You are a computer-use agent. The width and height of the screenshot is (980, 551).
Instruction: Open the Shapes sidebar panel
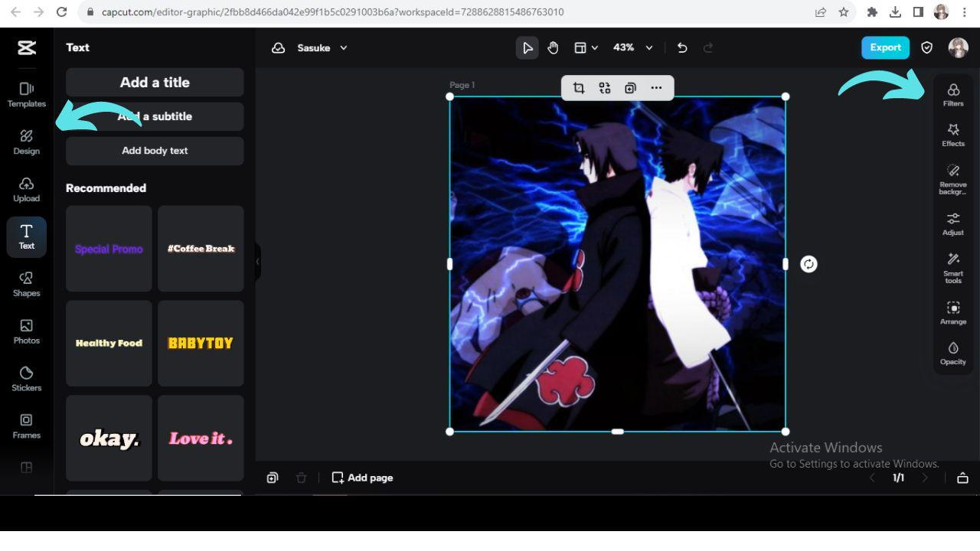tap(27, 285)
